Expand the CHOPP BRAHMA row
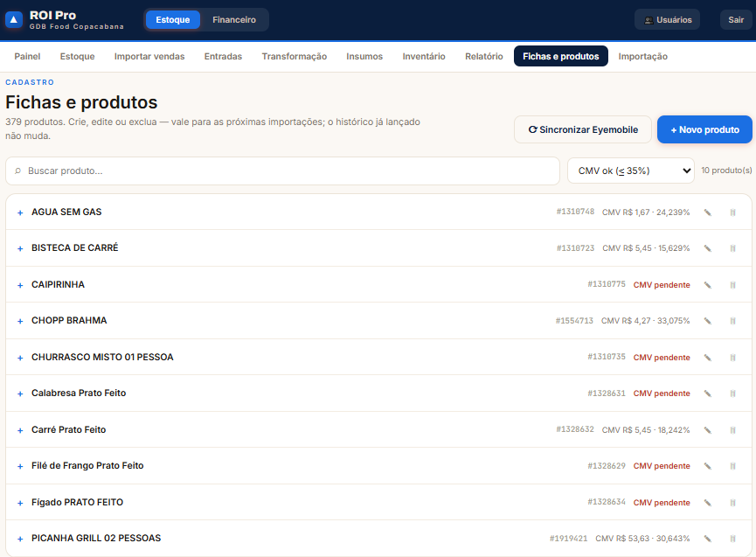 20,321
